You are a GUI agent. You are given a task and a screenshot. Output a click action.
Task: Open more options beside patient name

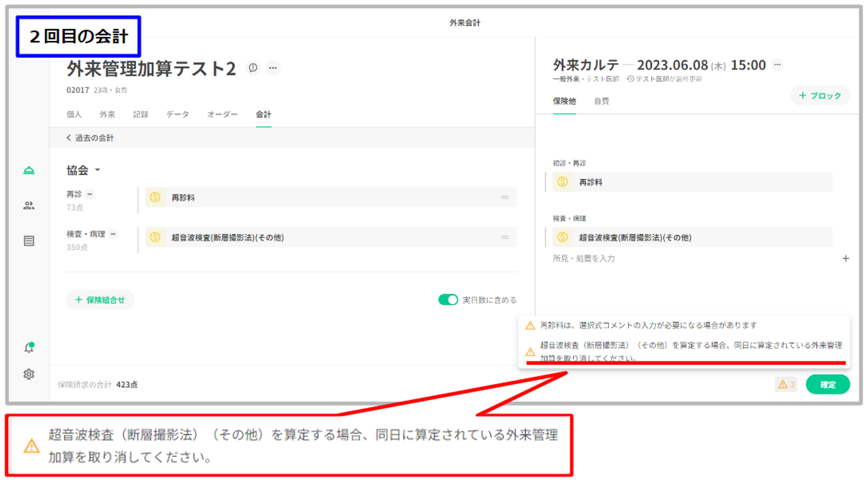273,68
